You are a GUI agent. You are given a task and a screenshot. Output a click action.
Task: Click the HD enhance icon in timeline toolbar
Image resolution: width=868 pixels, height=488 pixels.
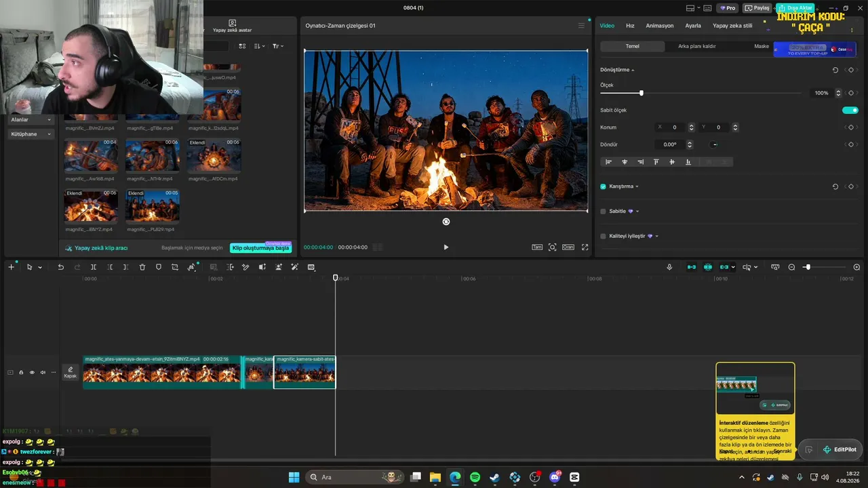pos(311,267)
